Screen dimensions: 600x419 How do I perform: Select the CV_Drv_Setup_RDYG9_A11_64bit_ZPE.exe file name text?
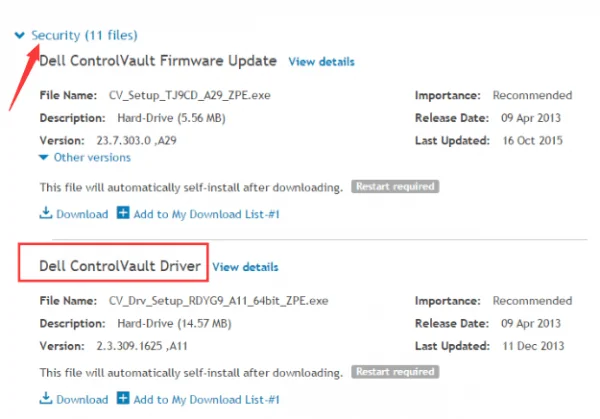pos(218,301)
